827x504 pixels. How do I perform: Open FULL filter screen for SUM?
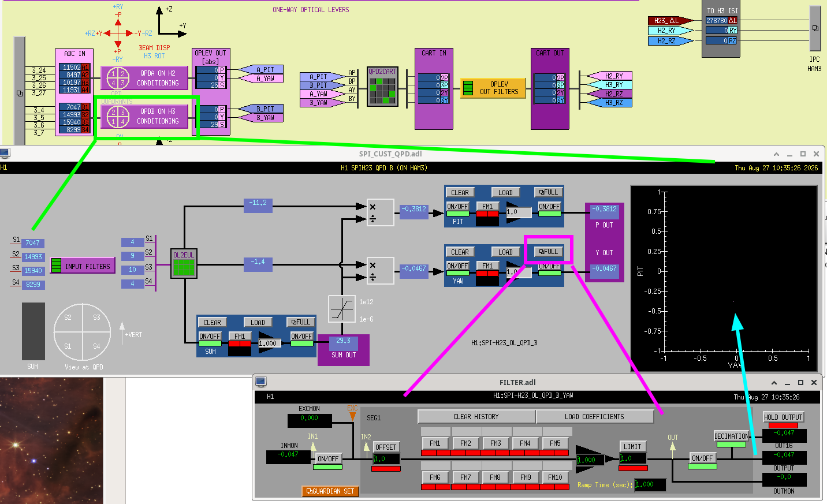[x=301, y=322]
